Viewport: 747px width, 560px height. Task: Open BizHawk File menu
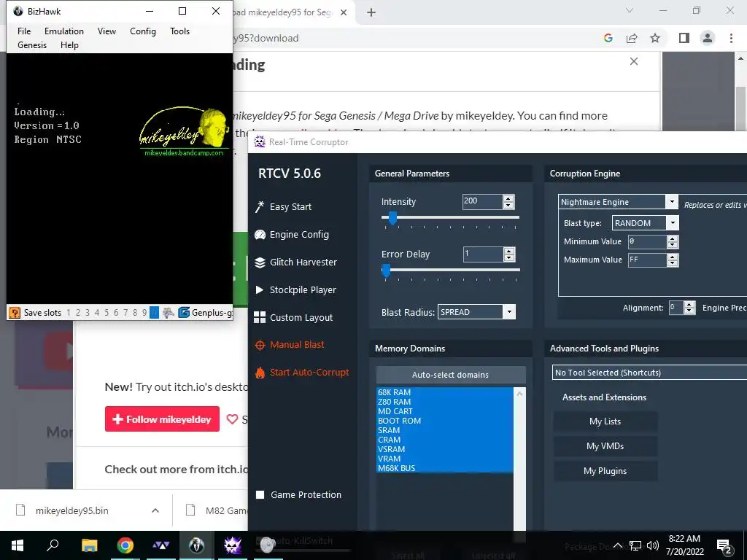tap(24, 31)
